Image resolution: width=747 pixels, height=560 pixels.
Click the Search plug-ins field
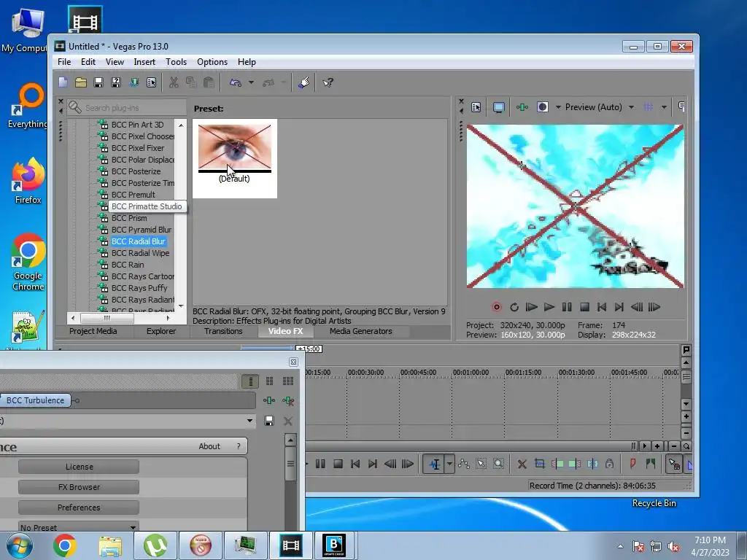pyautogui.click(x=127, y=108)
